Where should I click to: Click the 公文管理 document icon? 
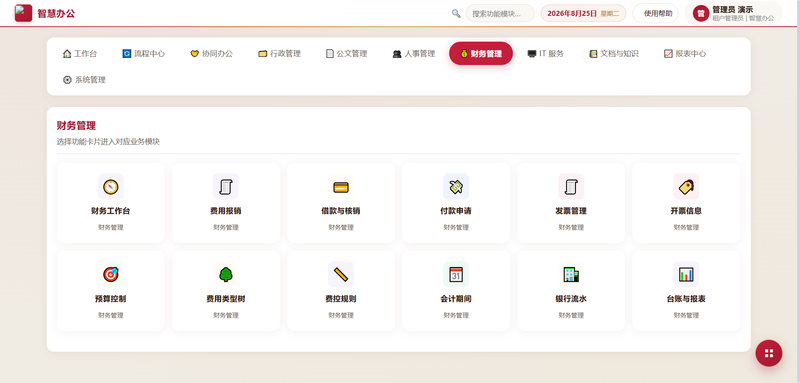330,54
